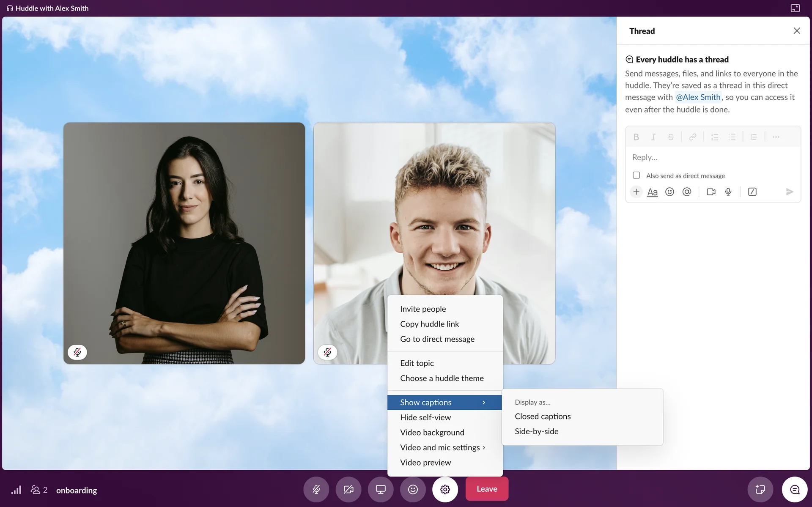
Task: Select Closed captions option
Action: coord(543,416)
